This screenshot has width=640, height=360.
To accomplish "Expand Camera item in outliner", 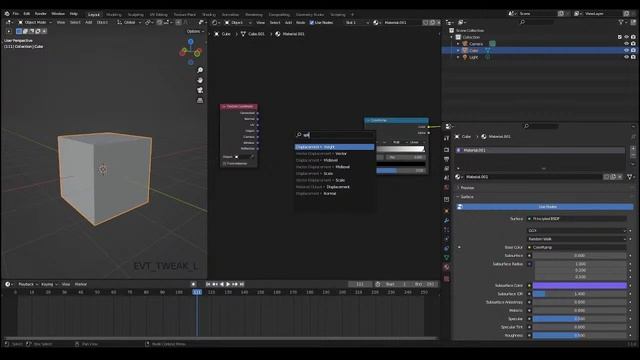I will click(458, 44).
